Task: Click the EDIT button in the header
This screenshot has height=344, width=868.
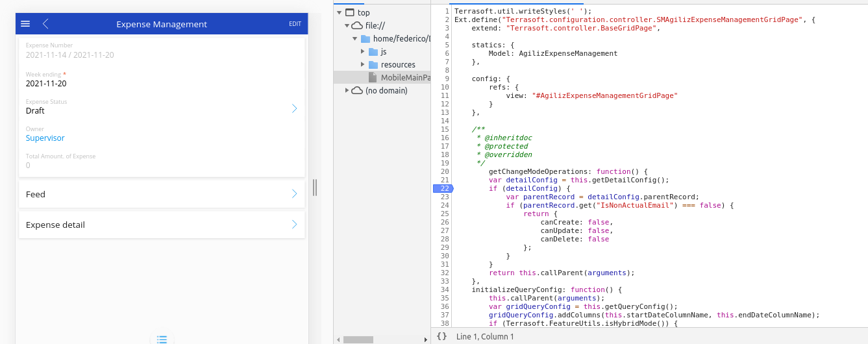Action: pyautogui.click(x=295, y=24)
